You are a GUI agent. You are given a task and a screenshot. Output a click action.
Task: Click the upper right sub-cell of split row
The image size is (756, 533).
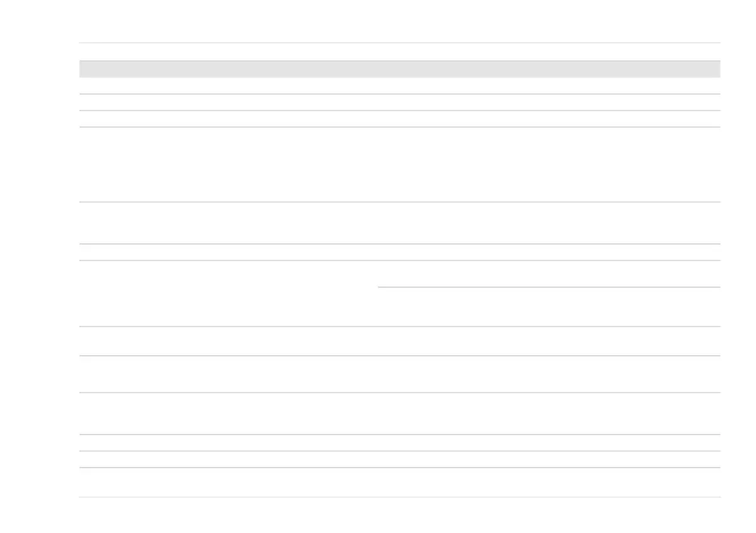point(549,274)
